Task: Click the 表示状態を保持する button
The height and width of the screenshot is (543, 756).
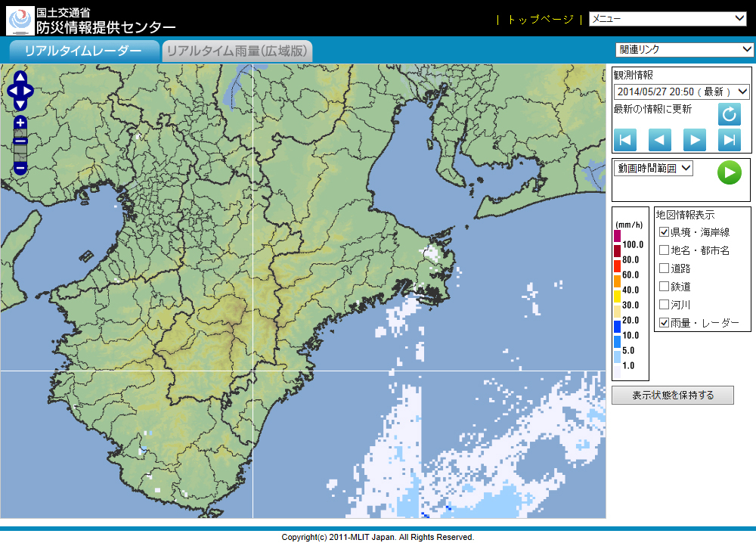Action: click(672, 395)
